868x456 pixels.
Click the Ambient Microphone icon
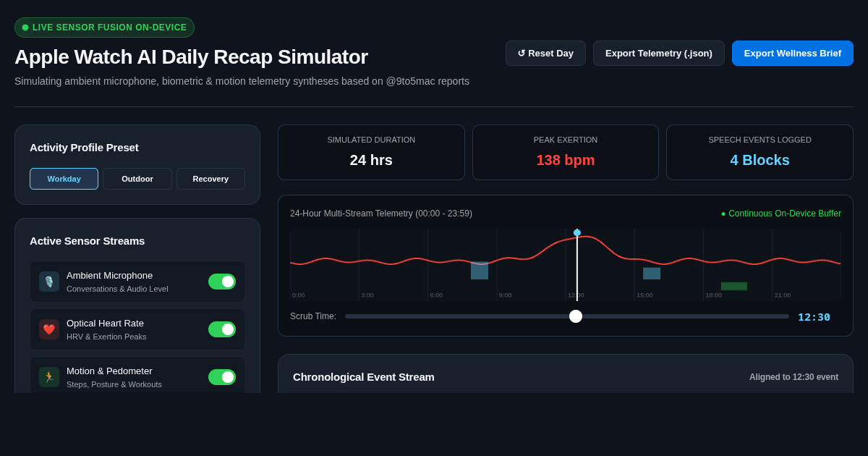coord(49,282)
